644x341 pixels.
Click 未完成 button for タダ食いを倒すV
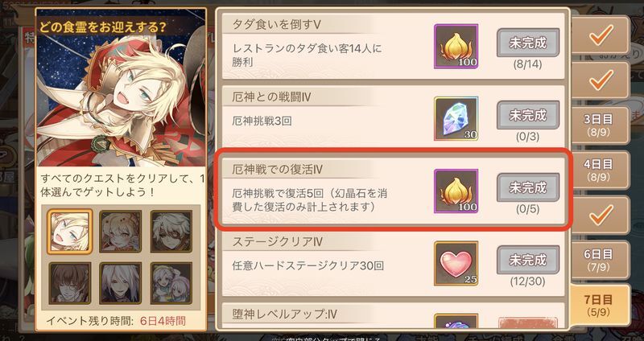528,43
